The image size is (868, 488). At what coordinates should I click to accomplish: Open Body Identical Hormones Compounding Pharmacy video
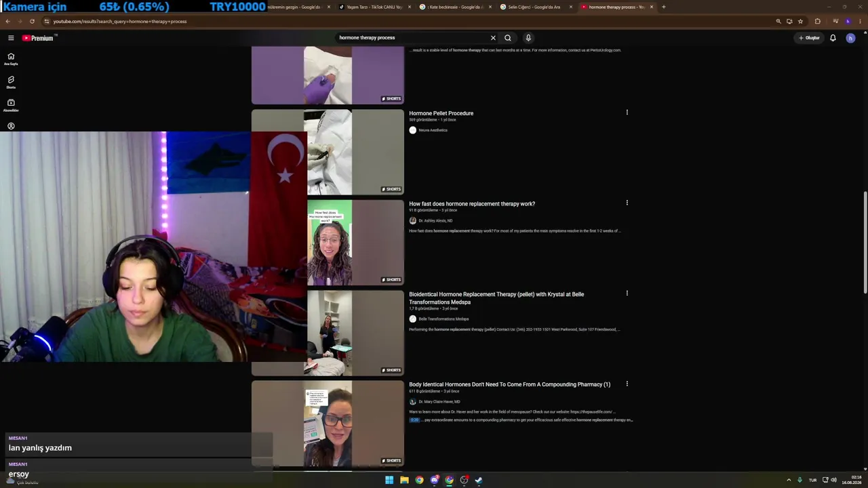tap(509, 384)
